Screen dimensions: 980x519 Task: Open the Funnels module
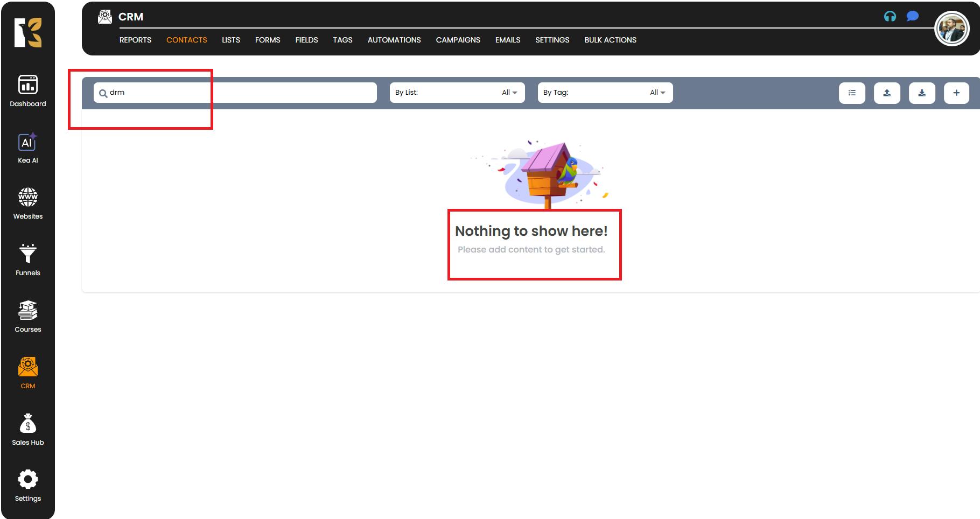click(x=28, y=260)
